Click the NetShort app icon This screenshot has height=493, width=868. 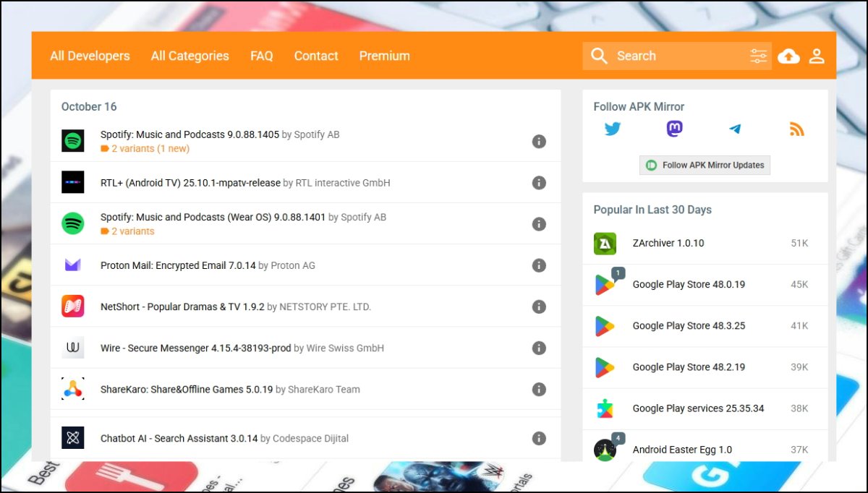[x=72, y=306]
